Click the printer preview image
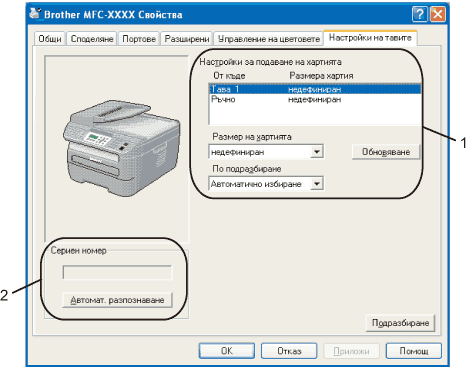Image resolution: width=468 pixels, height=367 pixels. [122, 147]
